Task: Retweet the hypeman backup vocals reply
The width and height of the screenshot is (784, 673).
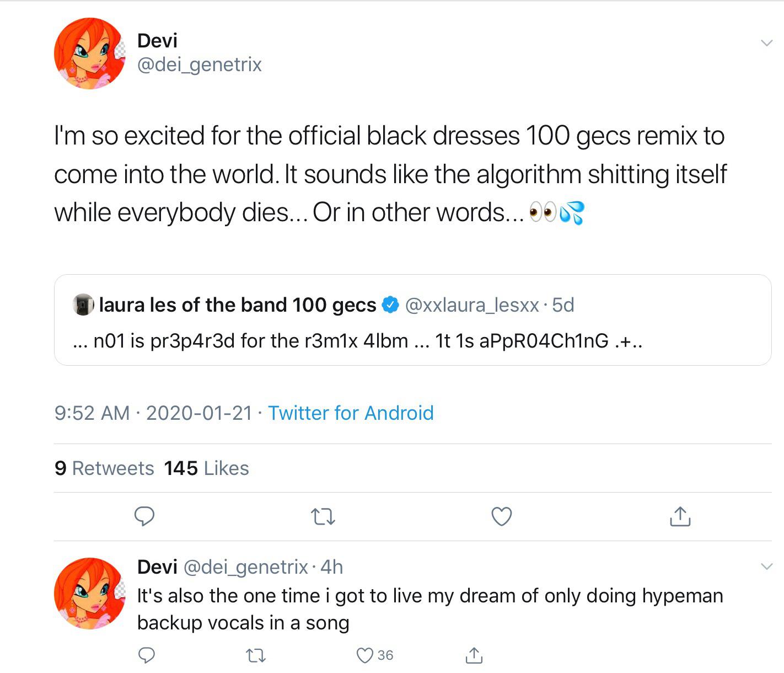Action: tap(255, 655)
